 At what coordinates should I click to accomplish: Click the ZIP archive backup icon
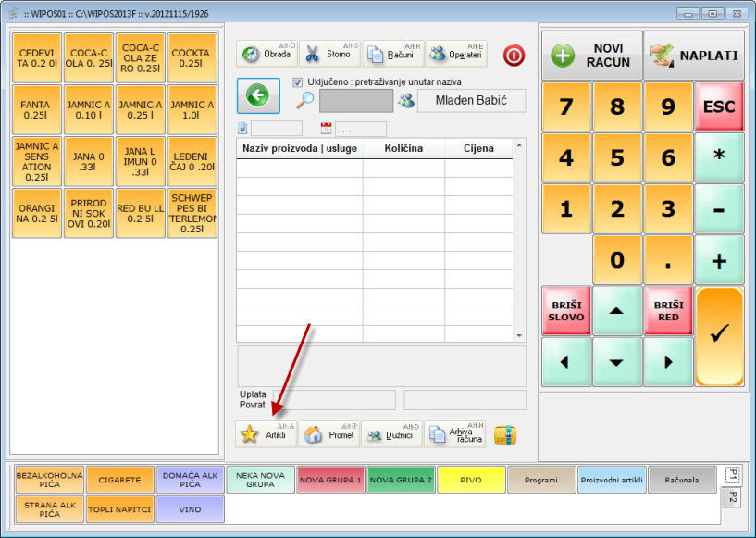(504, 434)
